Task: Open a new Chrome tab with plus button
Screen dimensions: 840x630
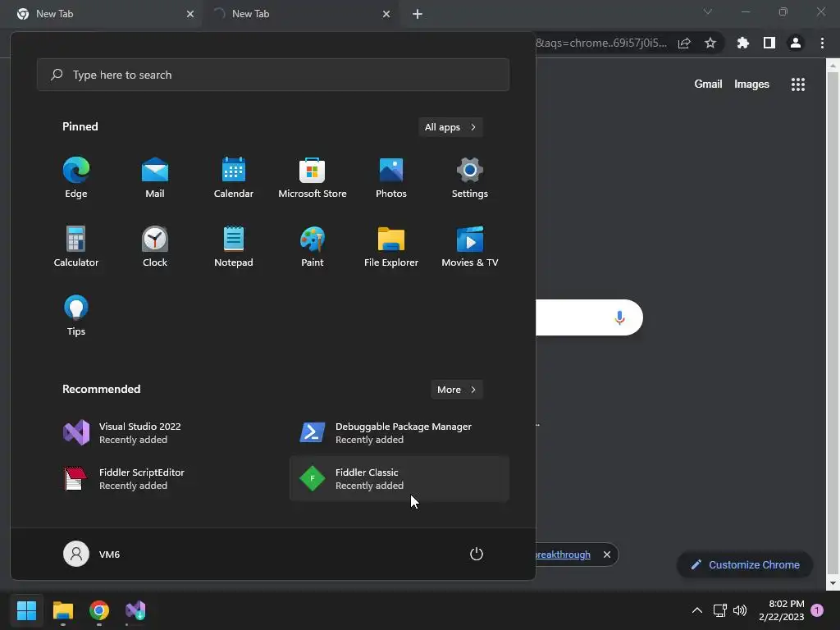Action: pos(418,14)
